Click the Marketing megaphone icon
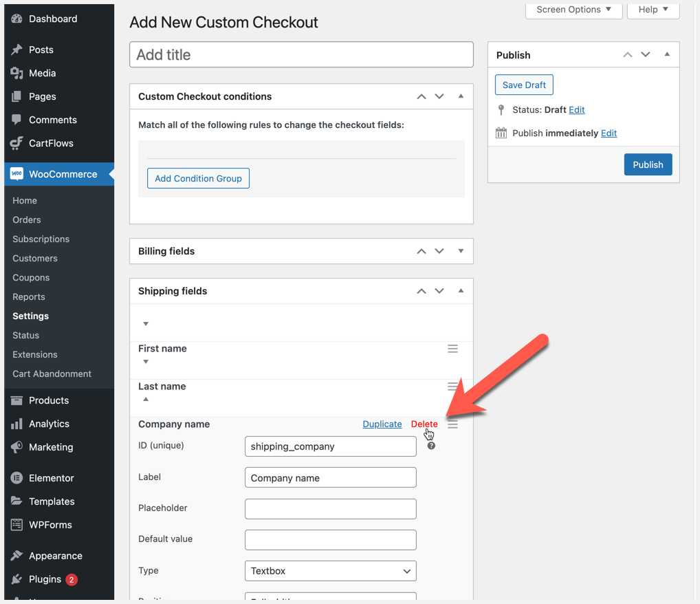 [17, 447]
